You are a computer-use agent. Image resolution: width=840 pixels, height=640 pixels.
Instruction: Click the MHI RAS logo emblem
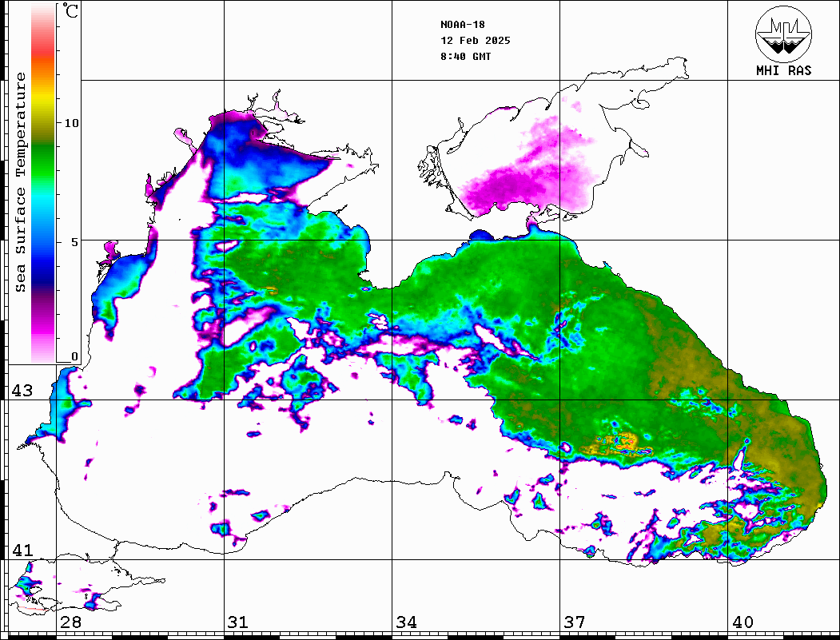(784, 34)
